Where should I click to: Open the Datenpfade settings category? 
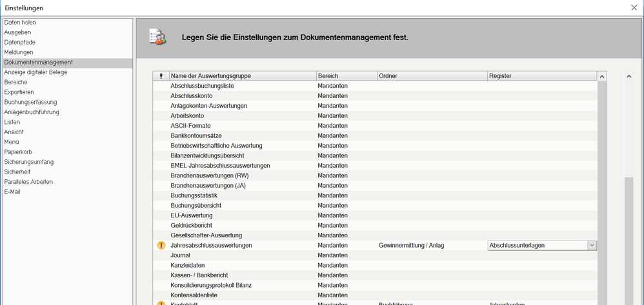pyautogui.click(x=19, y=43)
